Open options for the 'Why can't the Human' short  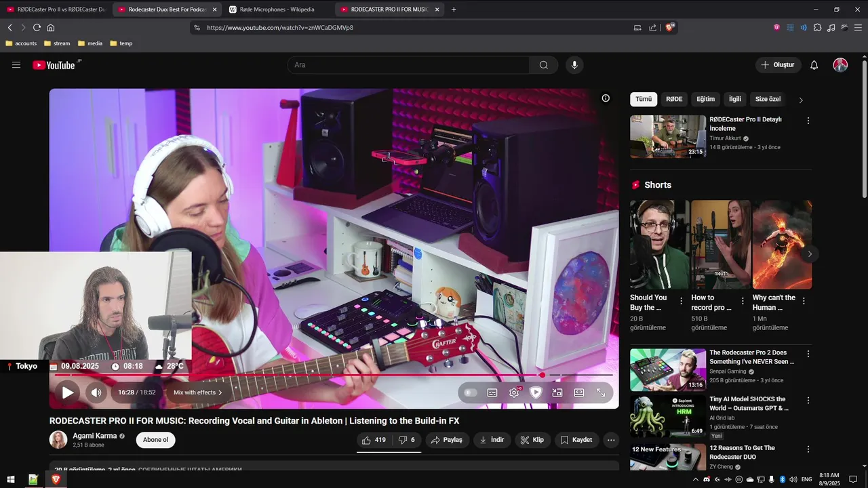point(804,301)
